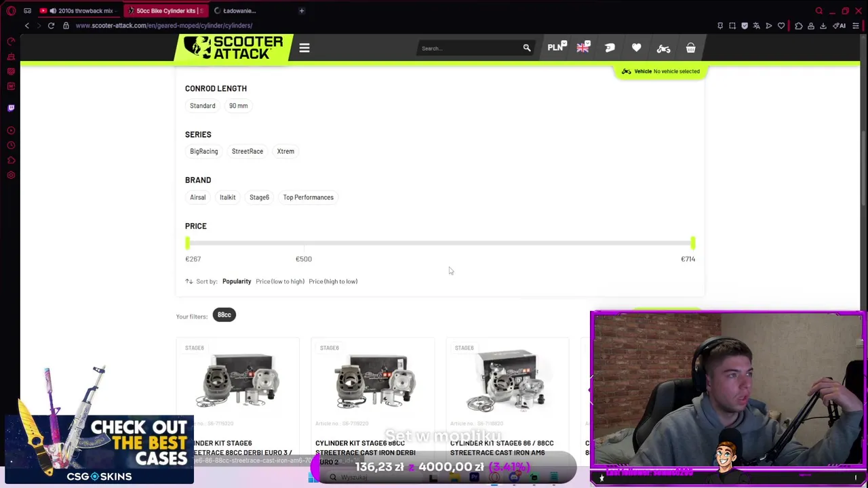Open Twitch in the sidebar

[11, 108]
